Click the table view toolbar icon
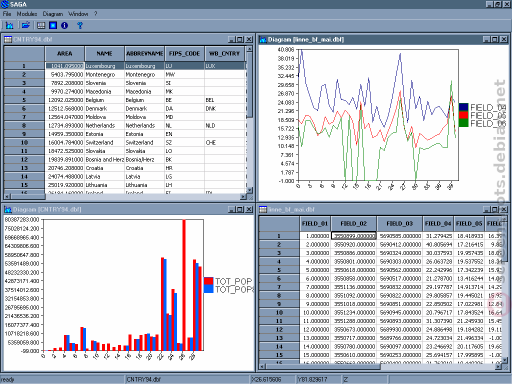 point(41,25)
